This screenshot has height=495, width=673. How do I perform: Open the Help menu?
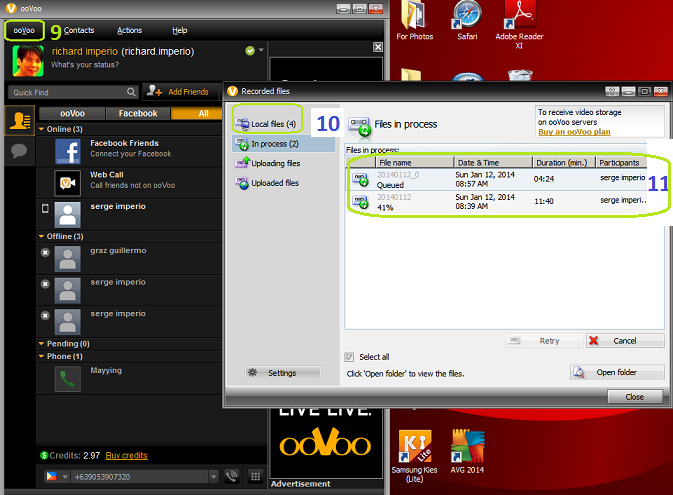click(179, 30)
